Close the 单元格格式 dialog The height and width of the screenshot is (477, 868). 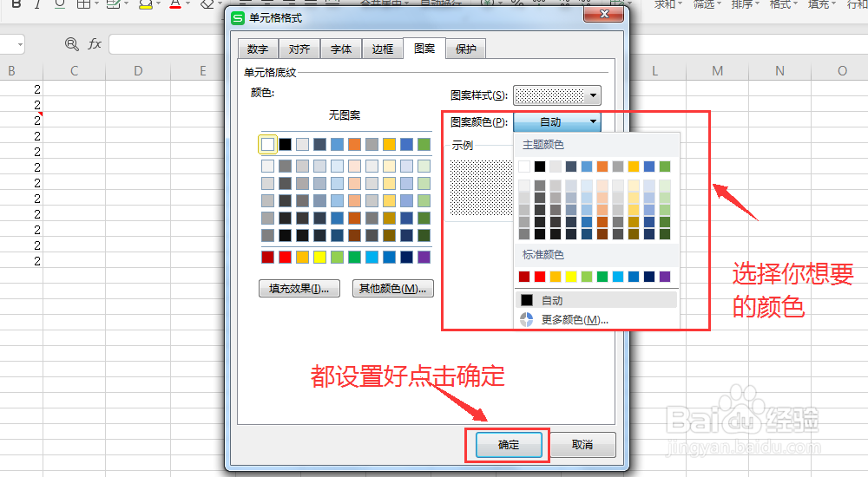click(604, 15)
